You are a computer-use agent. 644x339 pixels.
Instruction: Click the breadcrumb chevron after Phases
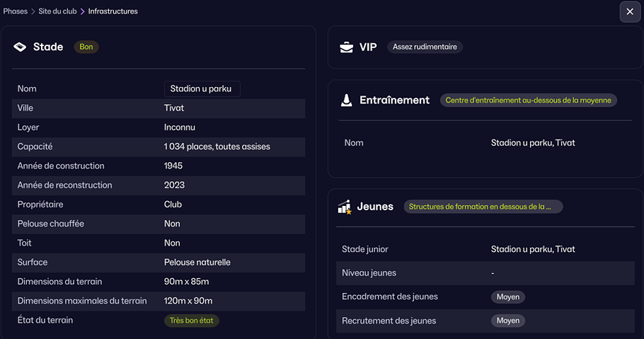33,11
